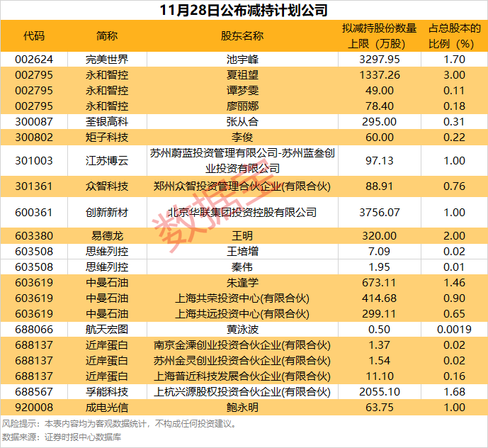The image size is (488, 448).
Task: Select shareholder 鲍永明
Action: pyautogui.click(x=242, y=407)
